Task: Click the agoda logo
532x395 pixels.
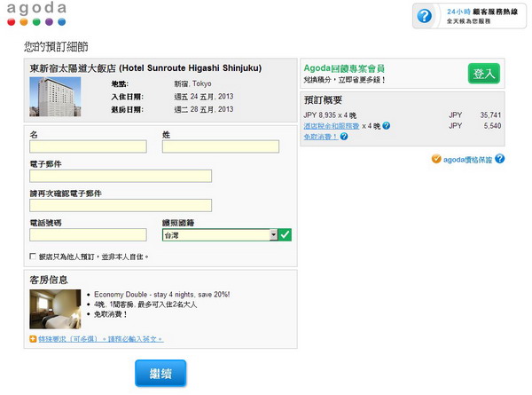Action: click(36, 13)
